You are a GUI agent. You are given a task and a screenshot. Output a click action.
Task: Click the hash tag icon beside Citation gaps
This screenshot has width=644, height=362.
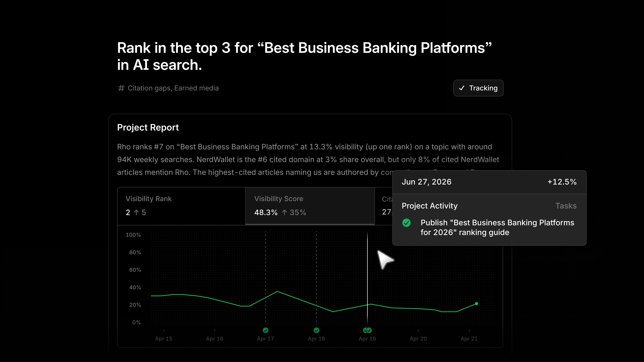pyautogui.click(x=121, y=88)
